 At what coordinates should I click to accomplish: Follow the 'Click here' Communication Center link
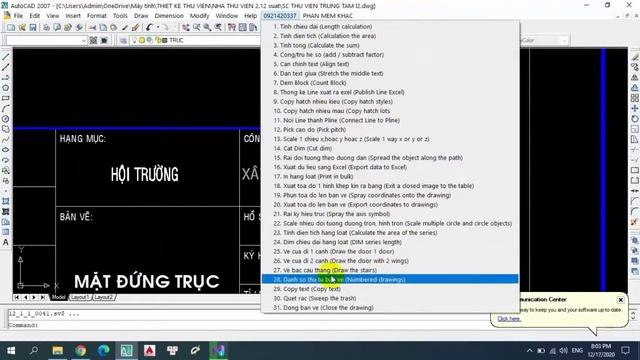pos(509,319)
